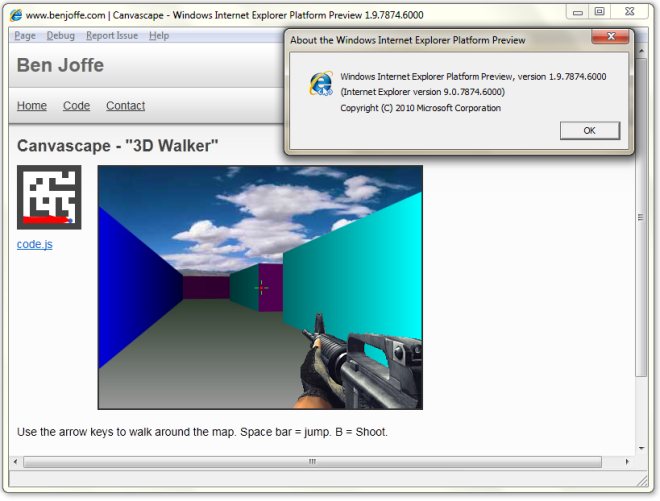This screenshot has width=660, height=501.
Task: Open the Debug menu
Action: click(x=61, y=36)
